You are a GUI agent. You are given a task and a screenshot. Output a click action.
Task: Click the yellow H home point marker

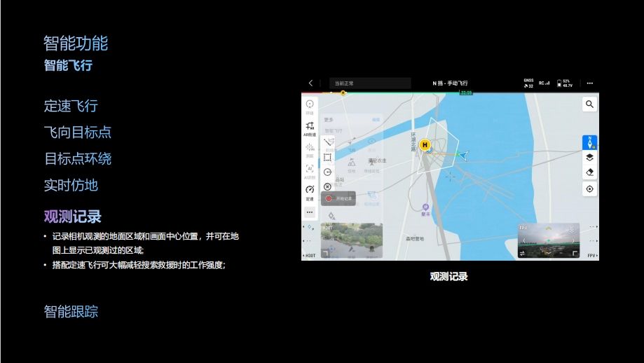(x=425, y=144)
